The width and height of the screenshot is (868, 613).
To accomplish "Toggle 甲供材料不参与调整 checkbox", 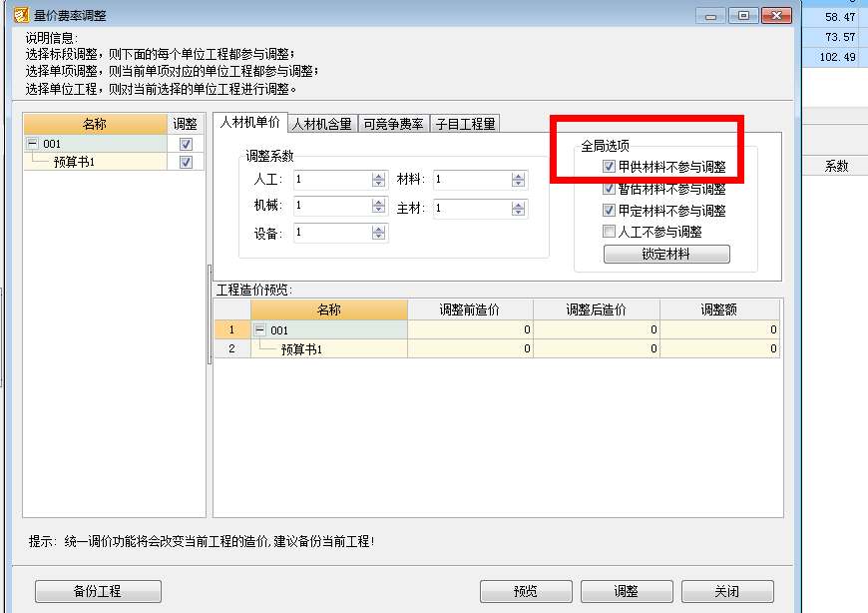I will click(x=609, y=166).
